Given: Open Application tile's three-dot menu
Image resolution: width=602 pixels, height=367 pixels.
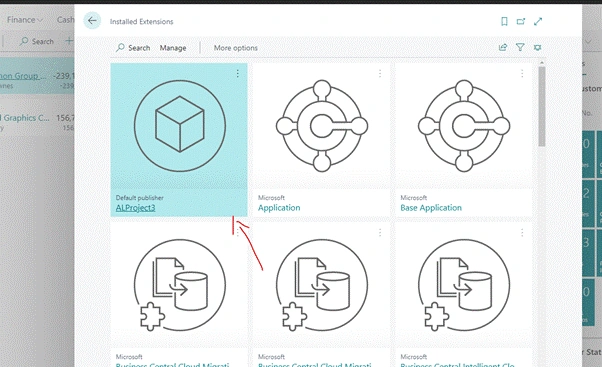Looking at the screenshot, I should click(380, 73).
